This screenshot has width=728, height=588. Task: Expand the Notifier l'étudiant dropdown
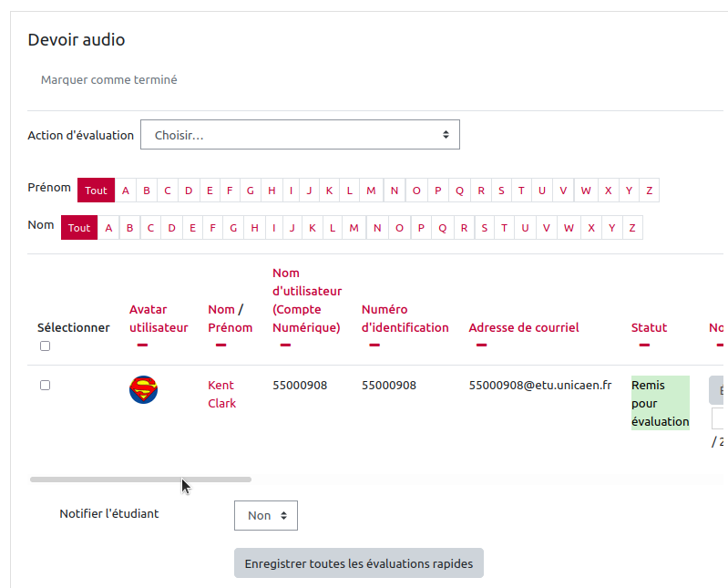pos(265,515)
